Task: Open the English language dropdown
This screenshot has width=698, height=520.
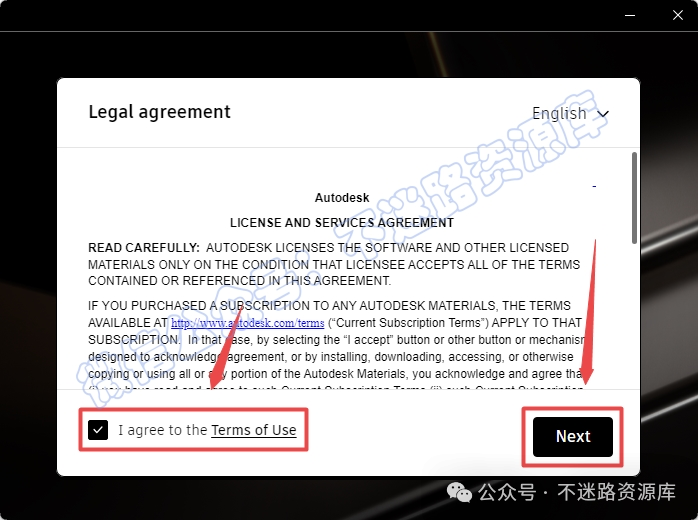Action: [x=570, y=114]
